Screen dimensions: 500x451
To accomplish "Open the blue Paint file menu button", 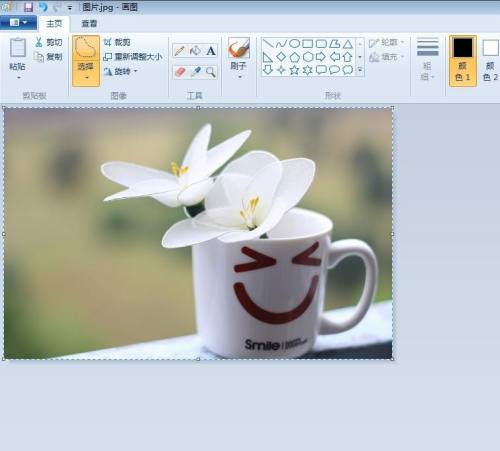I will (18, 22).
